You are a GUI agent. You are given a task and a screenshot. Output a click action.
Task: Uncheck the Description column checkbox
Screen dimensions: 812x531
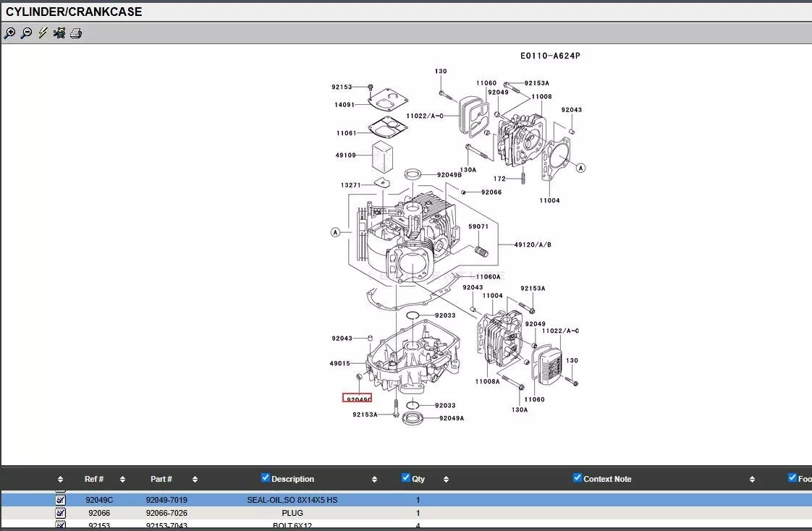pos(266,477)
